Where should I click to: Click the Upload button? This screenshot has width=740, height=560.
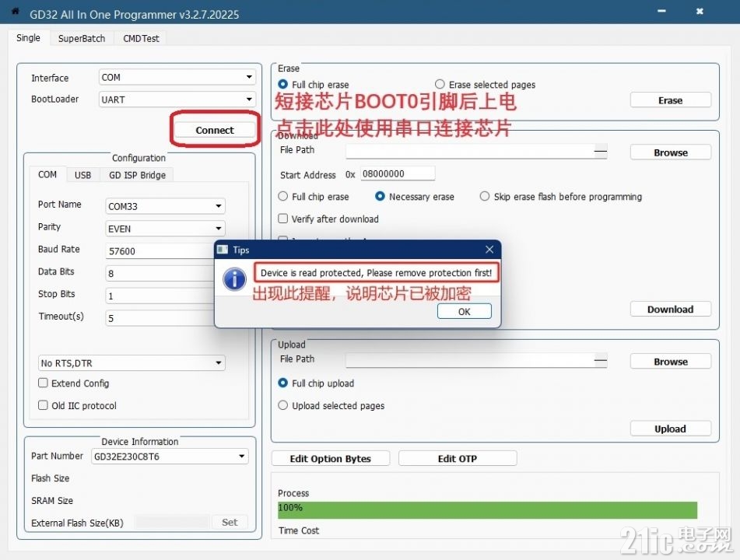tap(670, 429)
